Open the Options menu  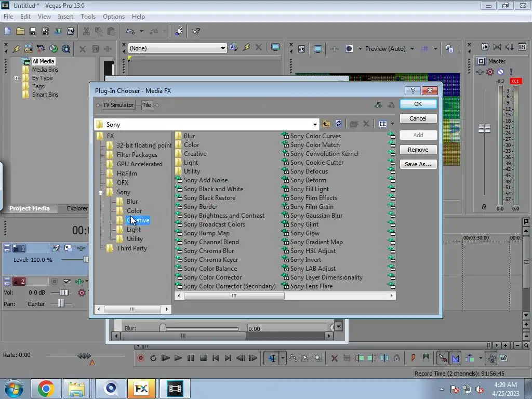[114, 16]
